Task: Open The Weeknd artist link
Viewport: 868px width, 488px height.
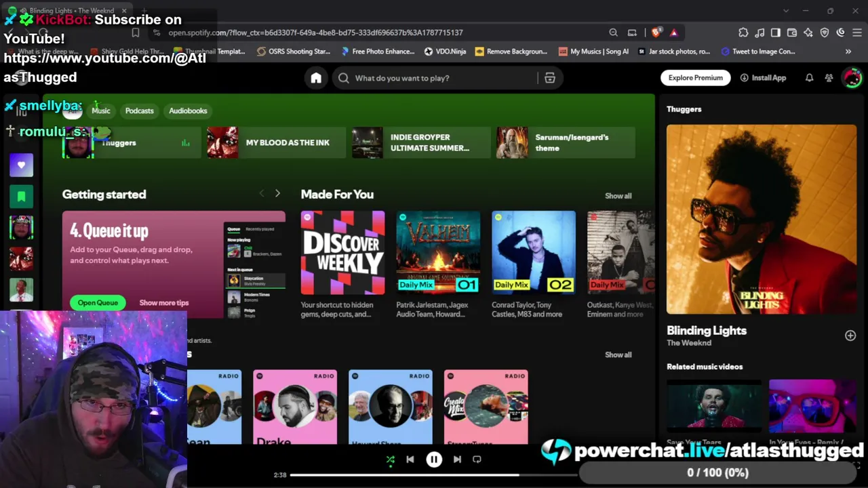Action: click(689, 343)
